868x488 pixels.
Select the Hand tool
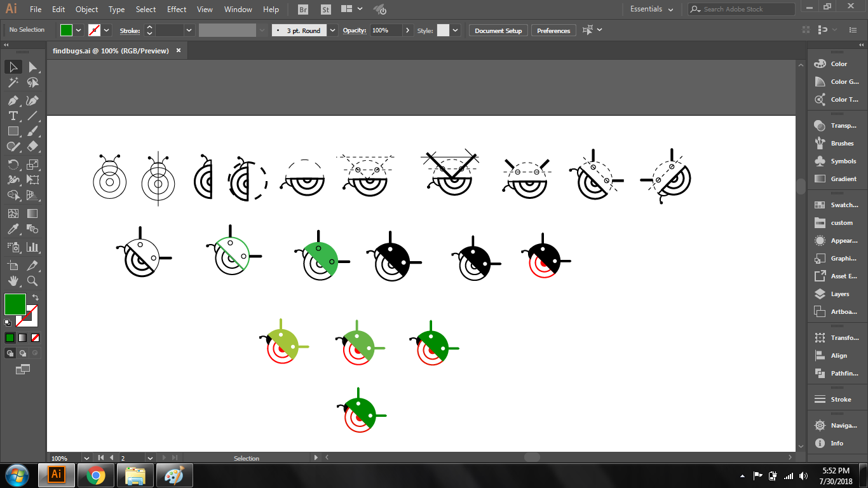pos(13,281)
